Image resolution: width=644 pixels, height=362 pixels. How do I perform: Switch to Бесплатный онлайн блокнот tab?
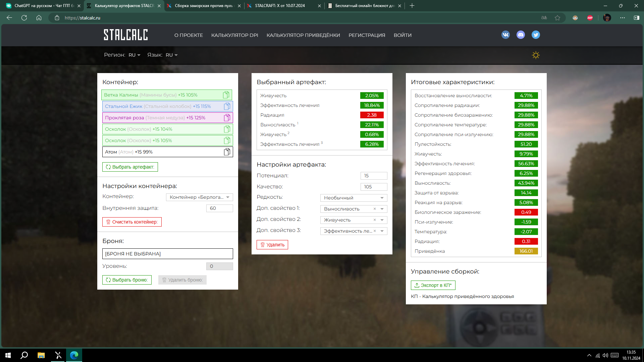coord(364,6)
